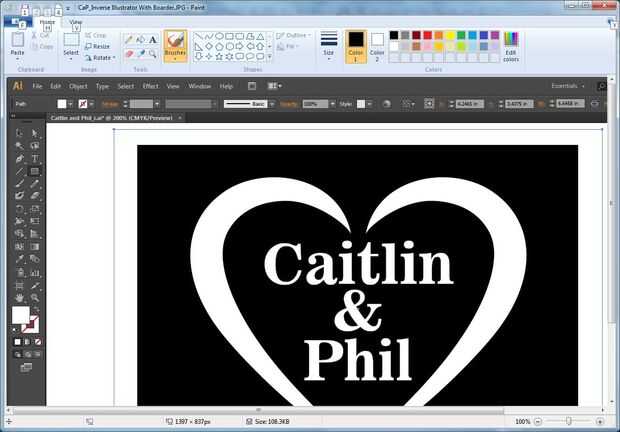Open the shape Outline dropdown
620x432 pixels.
[293, 36]
